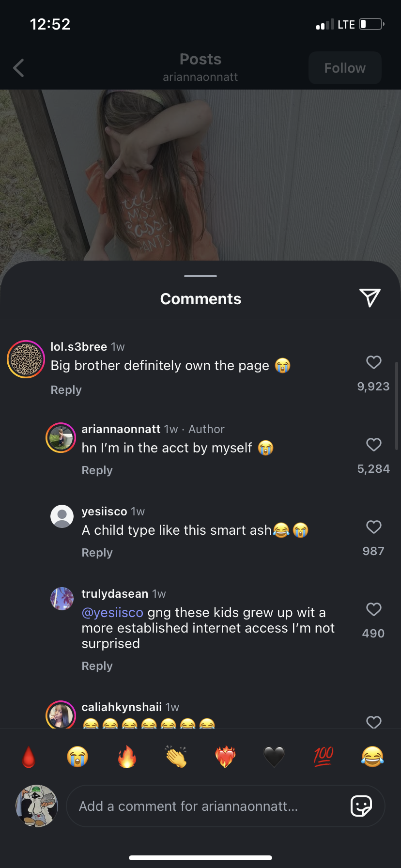Like lol.s3bree's comment

click(x=373, y=362)
